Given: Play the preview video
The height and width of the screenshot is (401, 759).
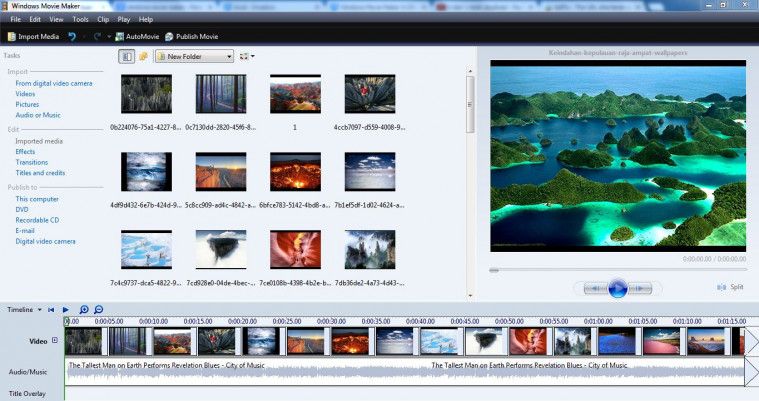Looking at the screenshot, I should tap(618, 289).
